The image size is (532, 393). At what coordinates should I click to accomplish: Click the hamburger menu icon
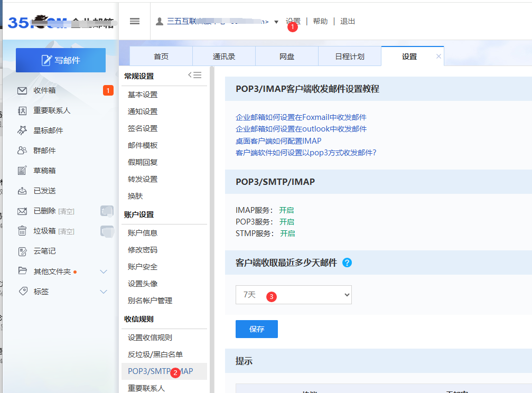[x=135, y=21]
